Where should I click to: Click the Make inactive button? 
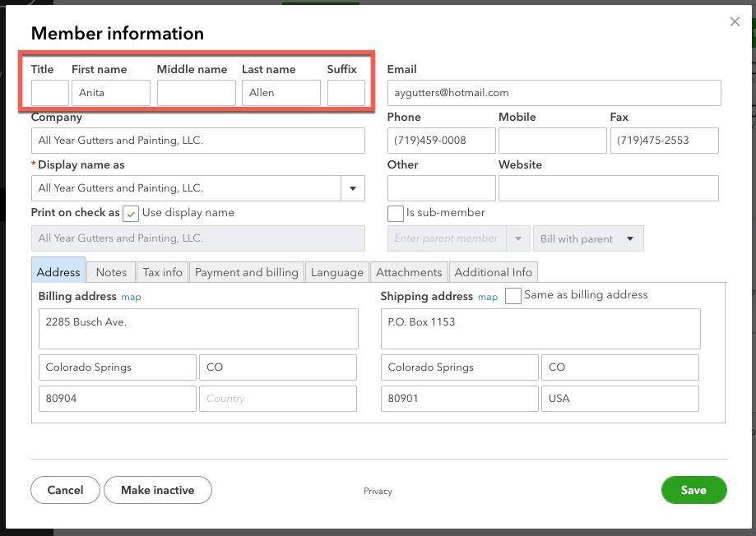click(x=158, y=490)
